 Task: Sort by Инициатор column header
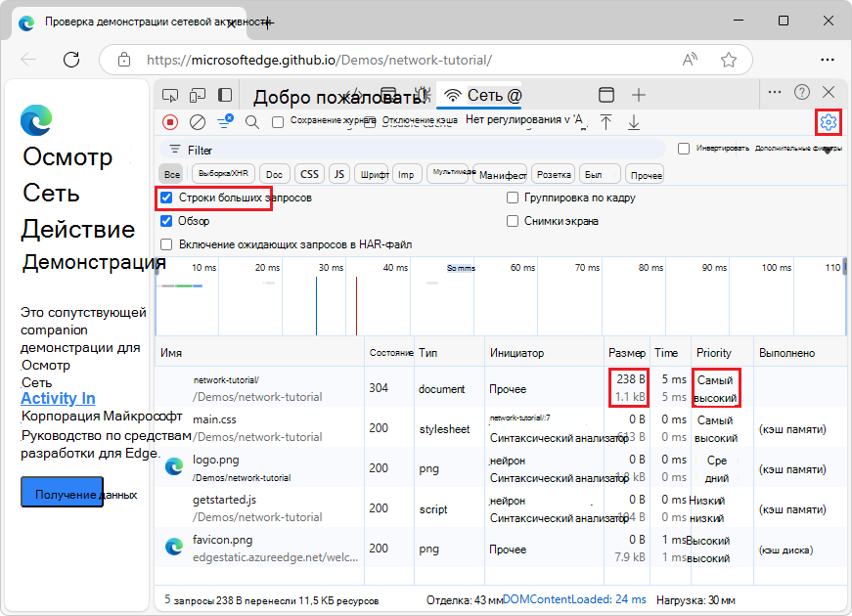(543, 353)
